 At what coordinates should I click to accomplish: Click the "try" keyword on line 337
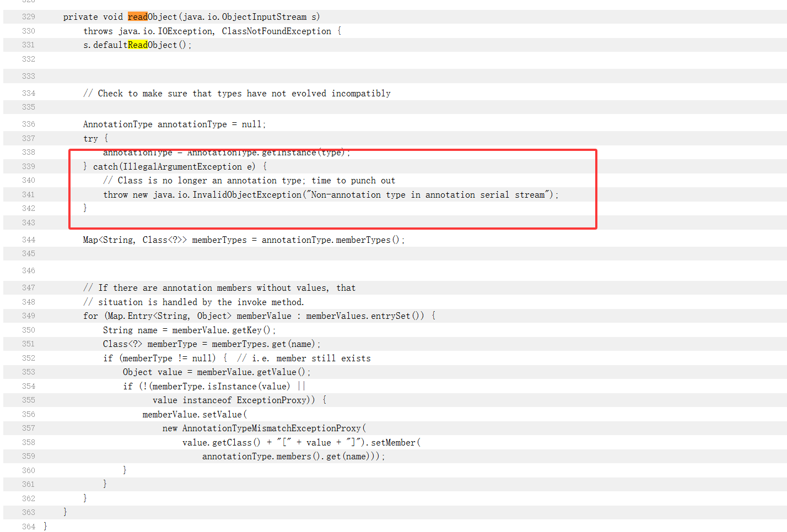click(90, 139)
